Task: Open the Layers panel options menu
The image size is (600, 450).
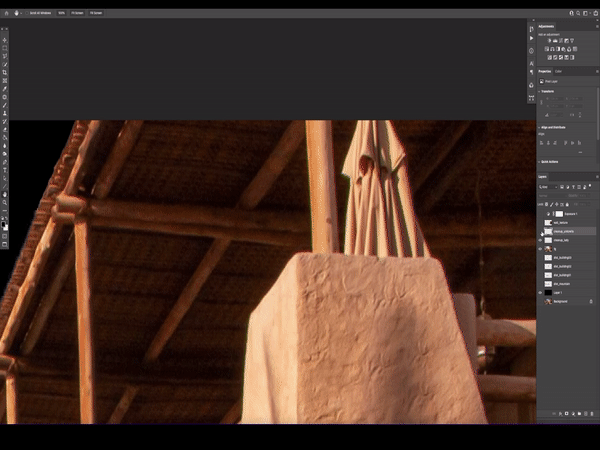Action: point(597,177)
